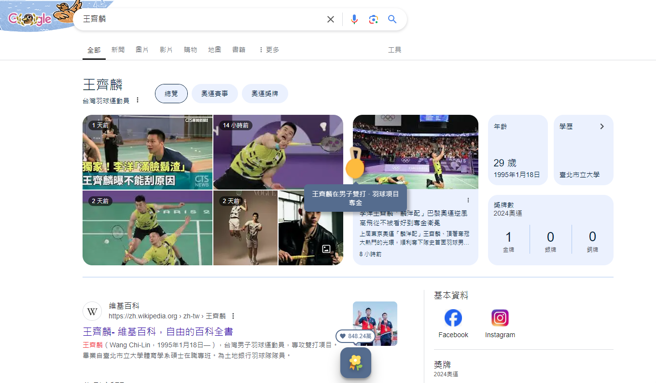Select the 奧運獎牌 chip

pyautogui.click(x=265, y=93)
